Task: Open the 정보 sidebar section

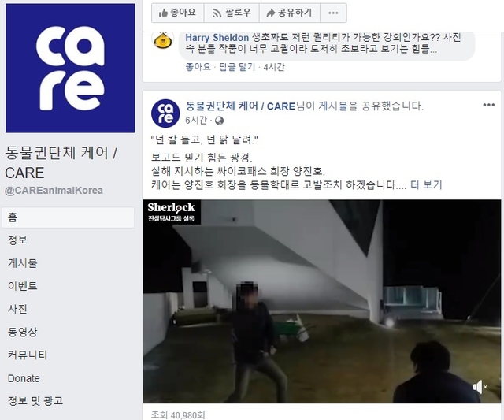Action: coord(17,240)
